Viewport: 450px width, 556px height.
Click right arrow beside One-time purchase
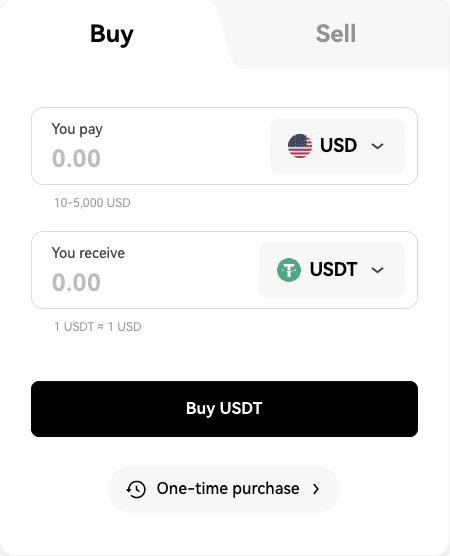(x=316, y=489)
